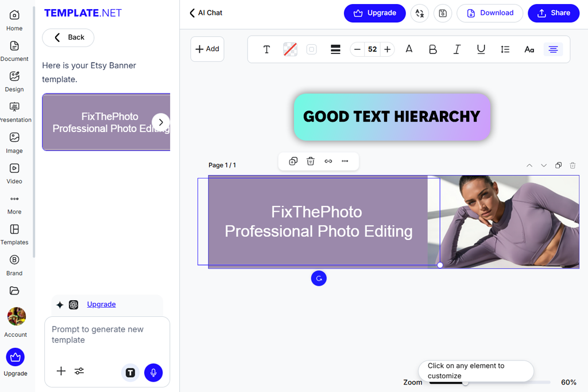Move page up with up chevron

coord(529,165)
